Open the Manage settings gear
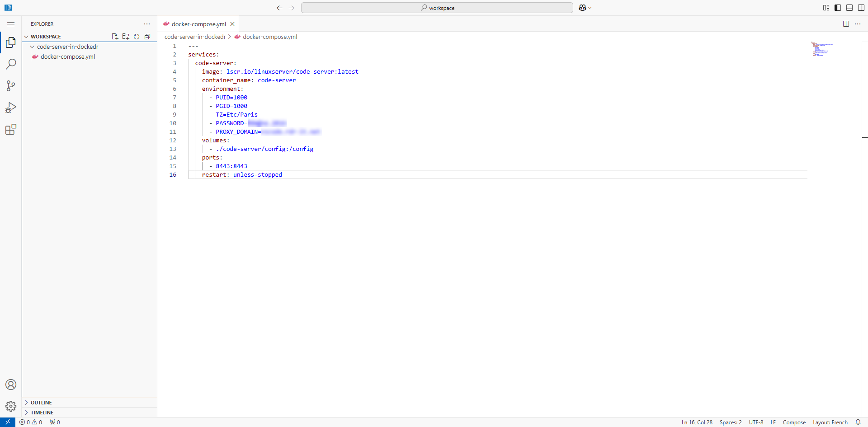The width and height of the screenshot is (868, 427). click(11, 406)
